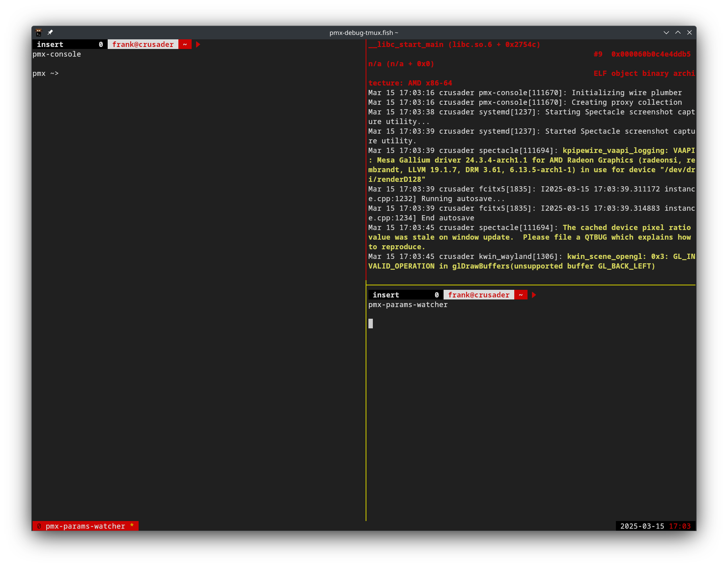
Task: Click the 'Creating proxy collection' log line
Action: tap(525, 102)
